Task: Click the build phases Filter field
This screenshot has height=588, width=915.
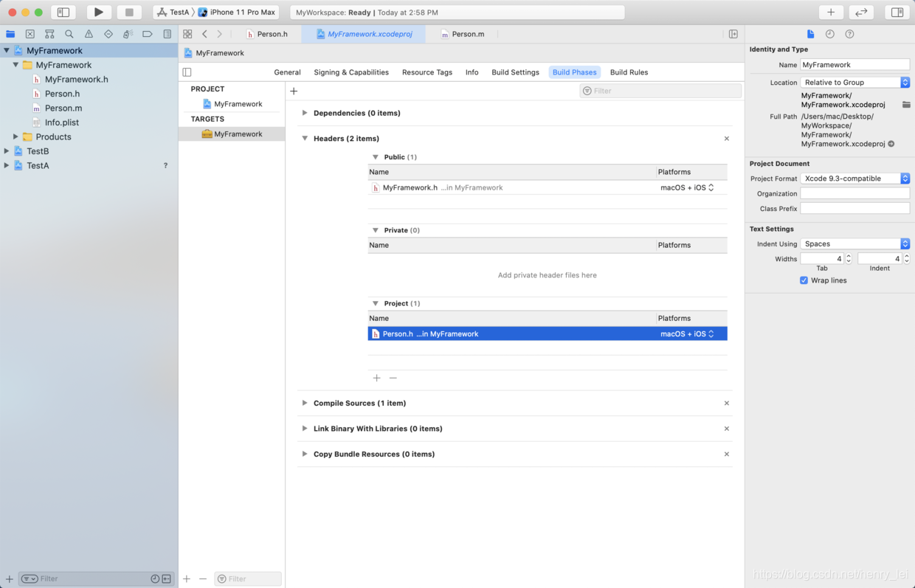Action: click(x=660, y=91)
